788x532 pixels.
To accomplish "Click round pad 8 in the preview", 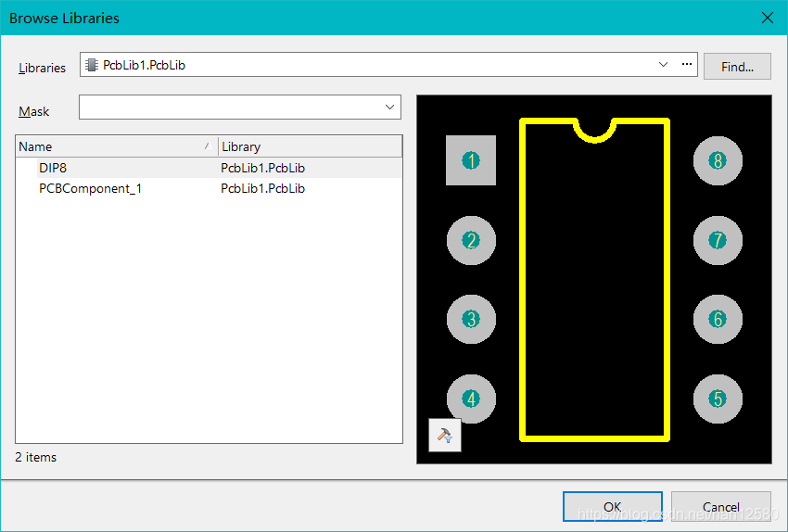I will coord(718,160).
